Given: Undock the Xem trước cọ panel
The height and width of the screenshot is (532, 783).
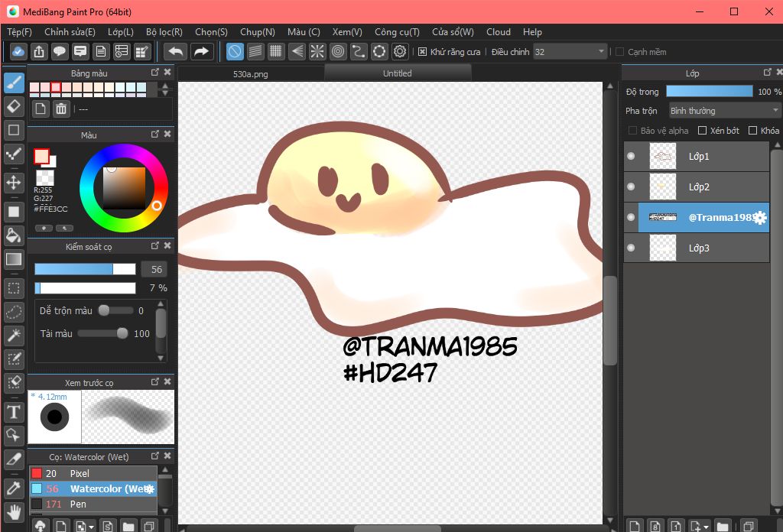Looking at the screenshot, I should (154, 381).
